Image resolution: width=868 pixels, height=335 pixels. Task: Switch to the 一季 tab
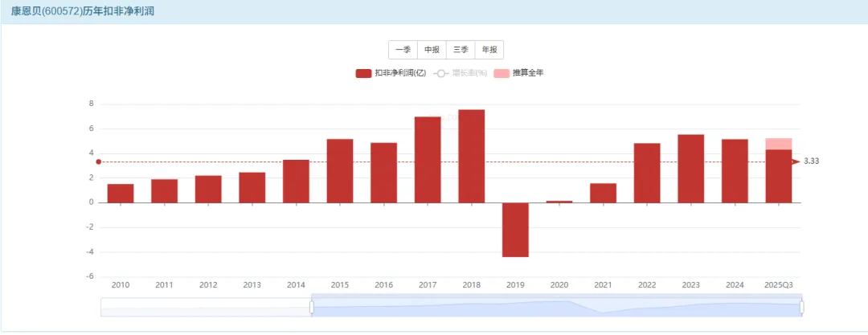pos(403,50)
